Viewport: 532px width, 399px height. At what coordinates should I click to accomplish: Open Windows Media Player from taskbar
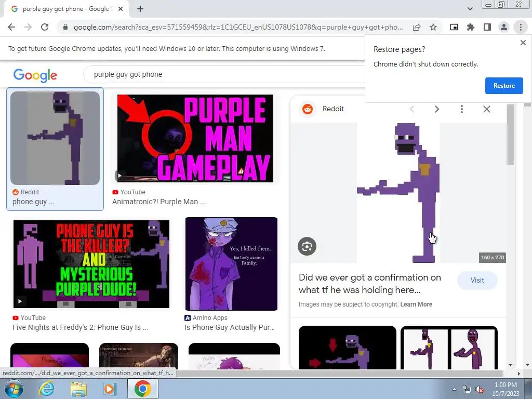pos(109,389)
